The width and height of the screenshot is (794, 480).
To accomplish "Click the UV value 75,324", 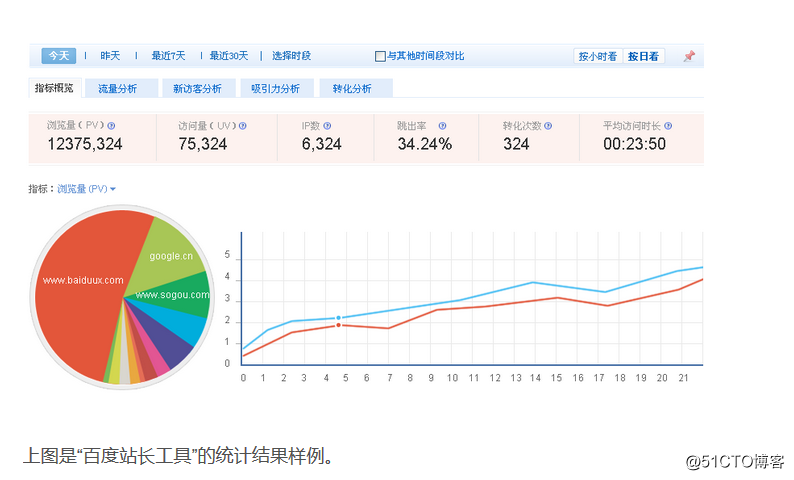I will pos(203,144).
